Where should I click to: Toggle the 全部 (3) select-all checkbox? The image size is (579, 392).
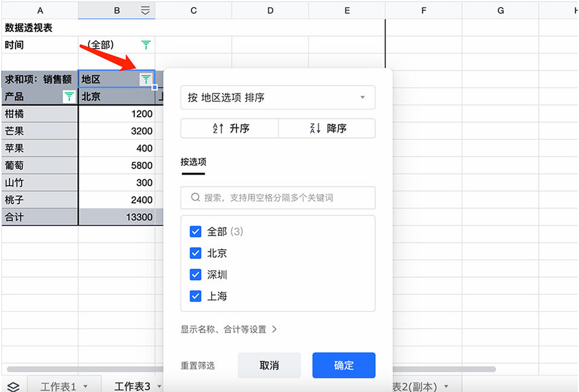pyautogui.click(x=195, y=231)
